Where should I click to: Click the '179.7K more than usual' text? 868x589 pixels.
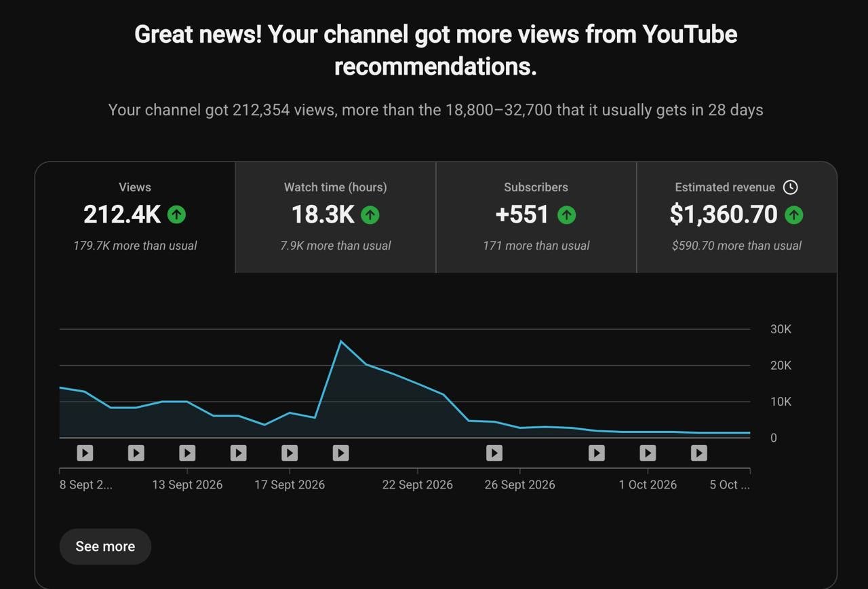coord(135,246)
